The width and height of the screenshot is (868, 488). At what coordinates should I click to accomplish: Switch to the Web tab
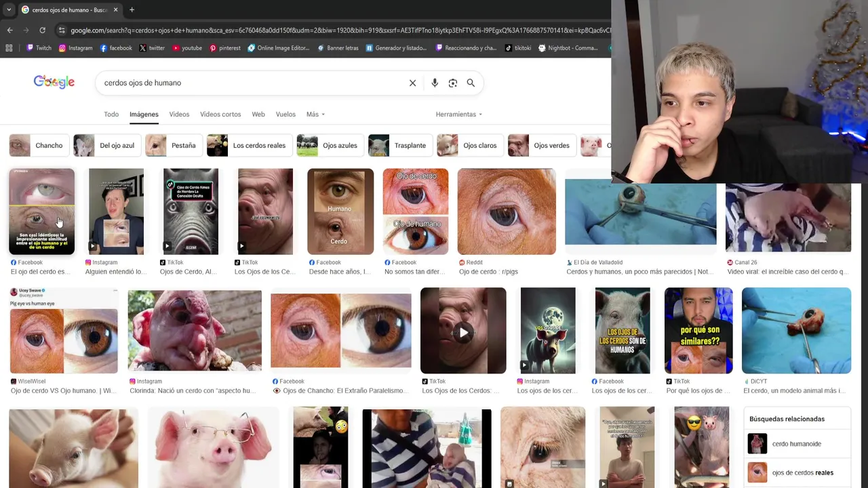[258, 114]
